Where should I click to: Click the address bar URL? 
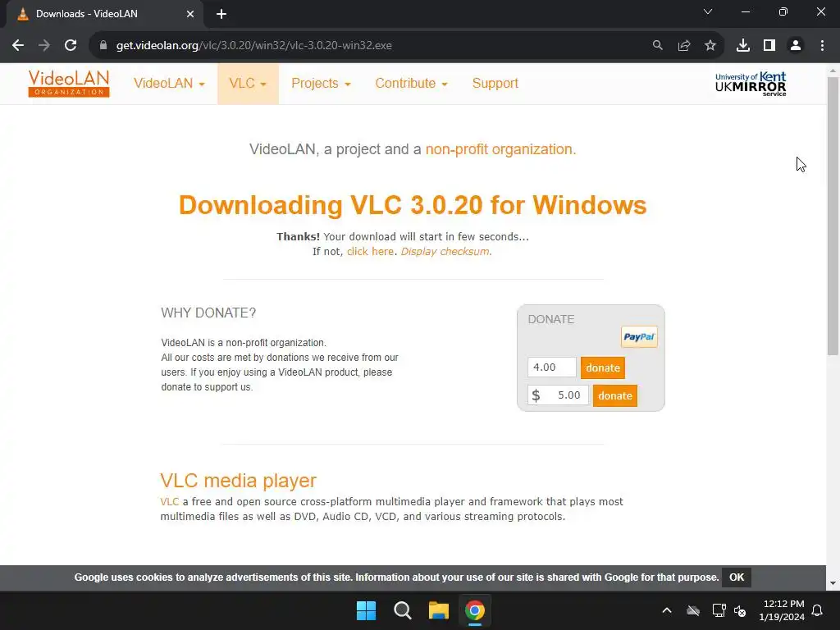tap(254, 46)
